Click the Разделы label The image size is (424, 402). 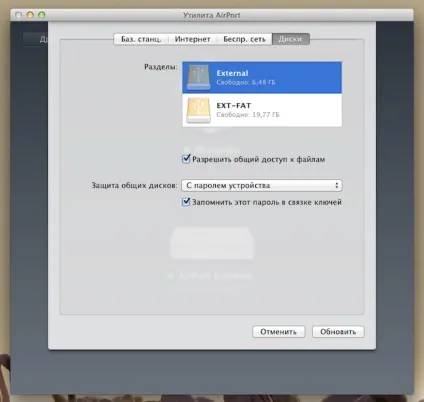tap(161, 67)
